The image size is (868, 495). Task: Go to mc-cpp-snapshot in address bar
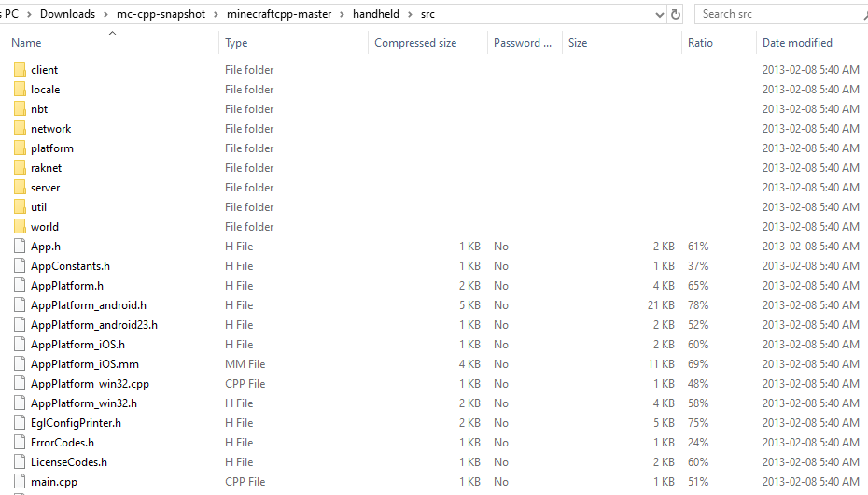point(161,14)
